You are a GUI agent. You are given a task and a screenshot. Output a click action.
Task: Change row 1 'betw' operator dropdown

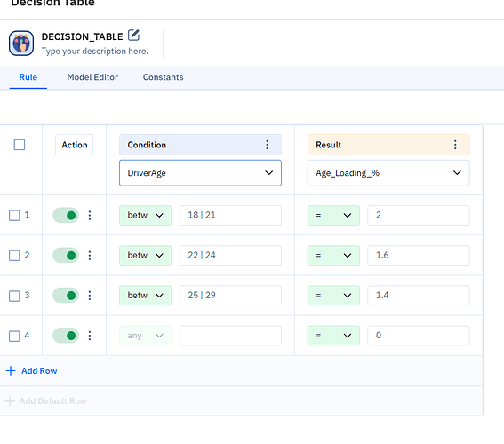coord(145,215)
